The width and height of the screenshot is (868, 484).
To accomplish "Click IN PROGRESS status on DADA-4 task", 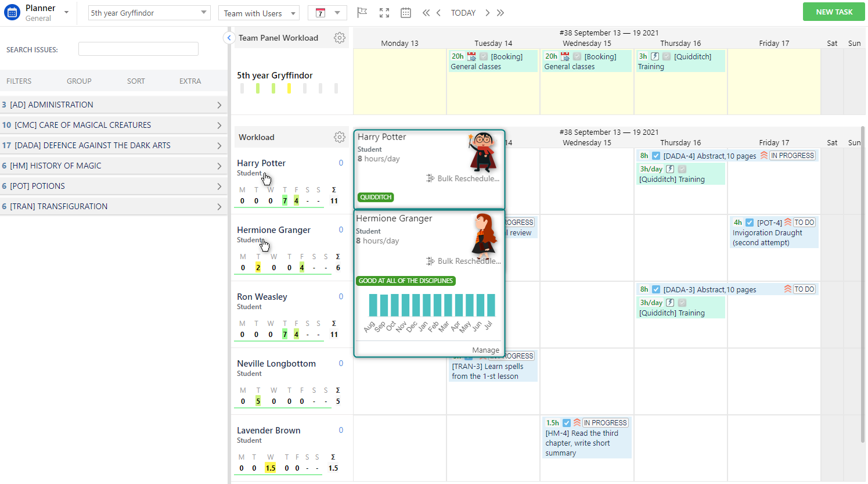I will [x=793, y=156].
